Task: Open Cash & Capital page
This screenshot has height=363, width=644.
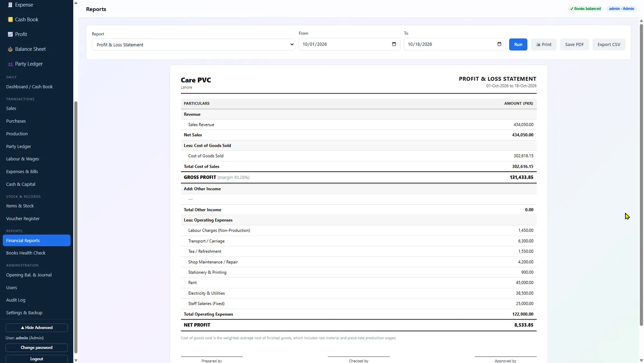Action: [x=21, y=185]
